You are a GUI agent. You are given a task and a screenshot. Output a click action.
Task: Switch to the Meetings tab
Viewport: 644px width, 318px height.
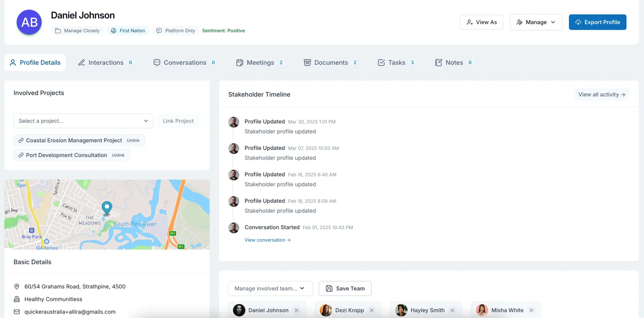coord(260,63)
